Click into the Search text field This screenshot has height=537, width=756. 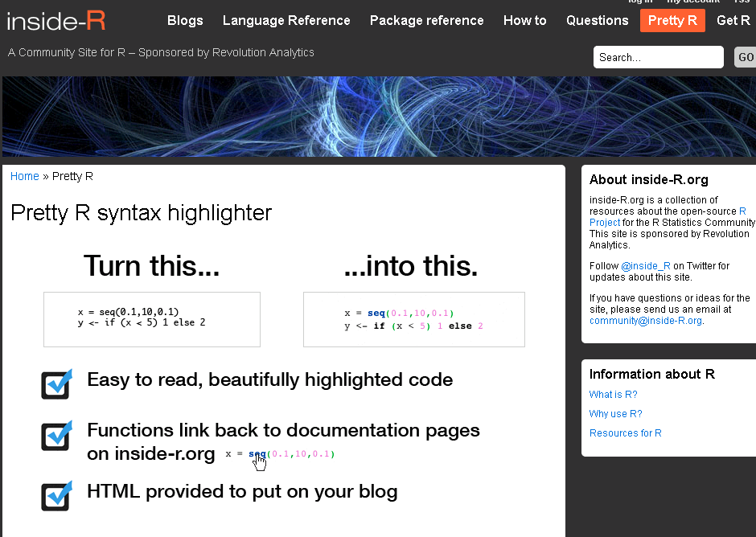pos(658,57)
